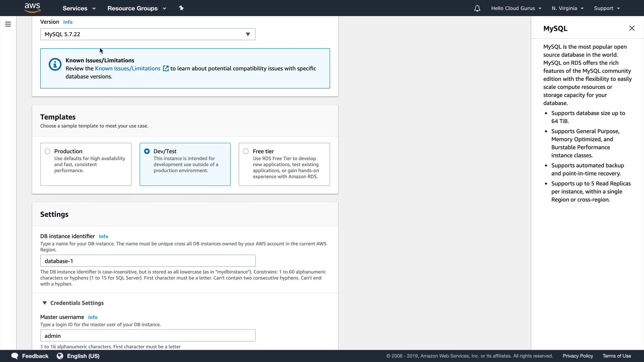
Task: Collapse the Credentials Settings section
Action: point(45,303)
